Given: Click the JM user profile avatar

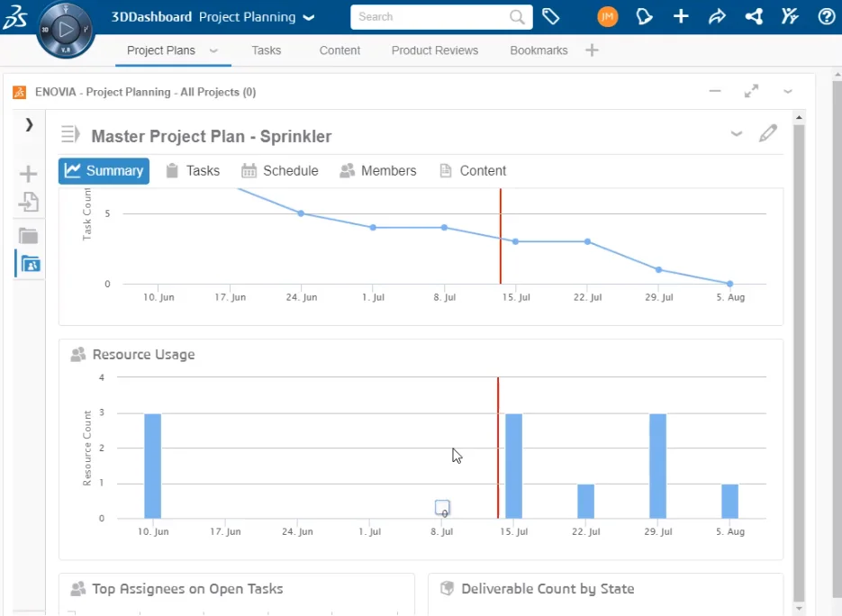Looking at the screenshot, I should point(608,16).
